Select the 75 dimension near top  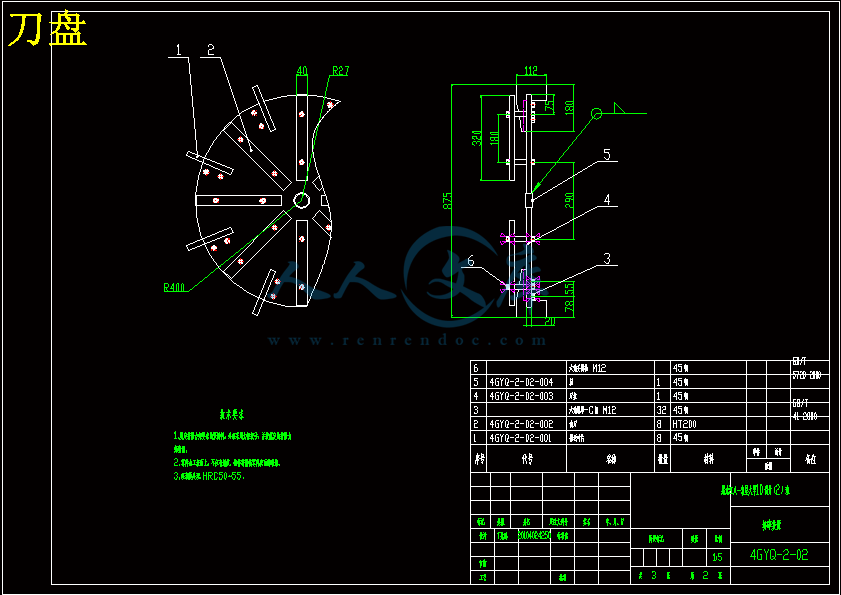tap(549, 106)
